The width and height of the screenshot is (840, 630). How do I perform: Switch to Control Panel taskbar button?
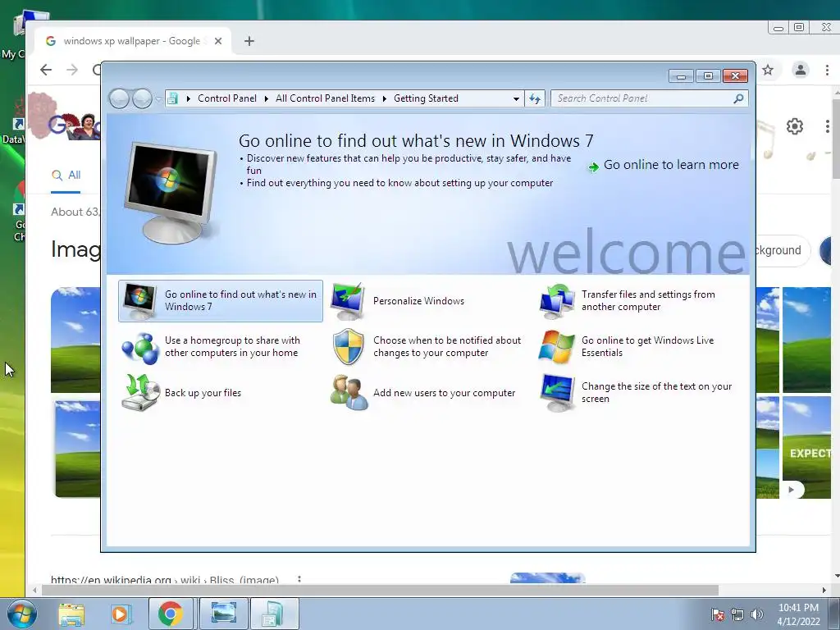(x=274, y=614)
